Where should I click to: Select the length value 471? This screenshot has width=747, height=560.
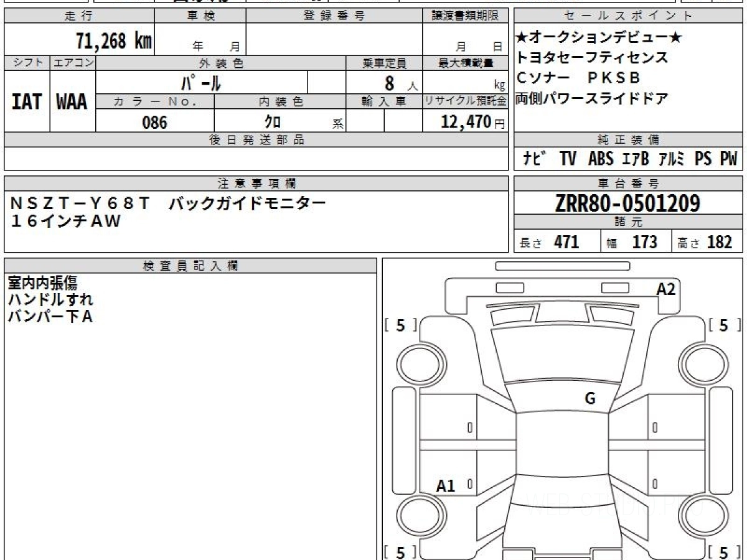point(566,242)
